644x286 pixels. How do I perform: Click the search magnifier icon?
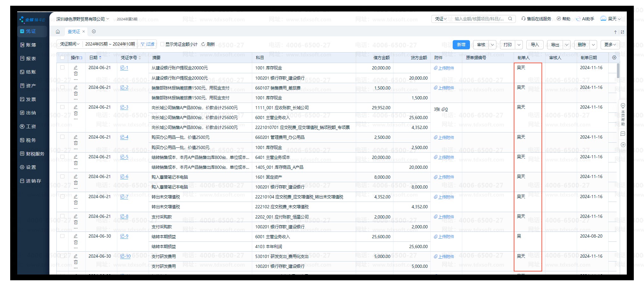(x=510, y=19)
